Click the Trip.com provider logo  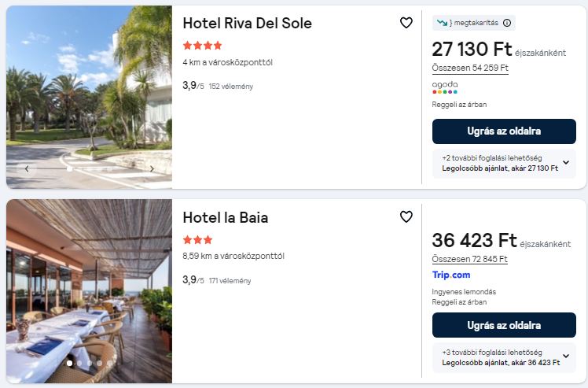pos(451,275)
